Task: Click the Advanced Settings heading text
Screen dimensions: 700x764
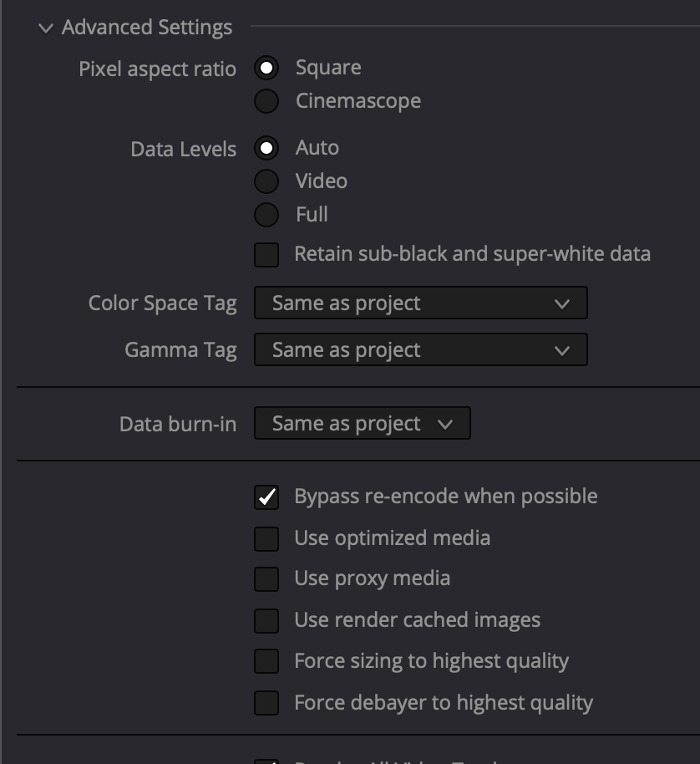Action: pyautogui.click(x=147, y=28)
